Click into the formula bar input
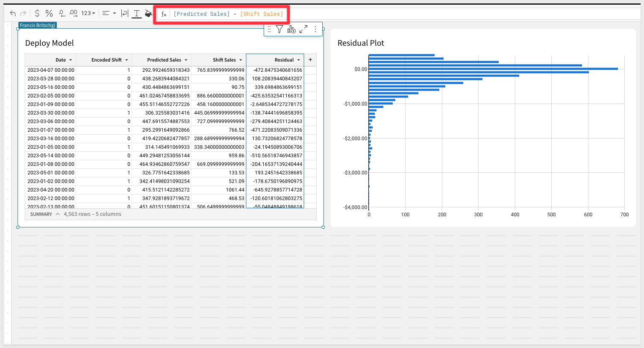This screenshot has height=348, width=644. tap(228, 14)
